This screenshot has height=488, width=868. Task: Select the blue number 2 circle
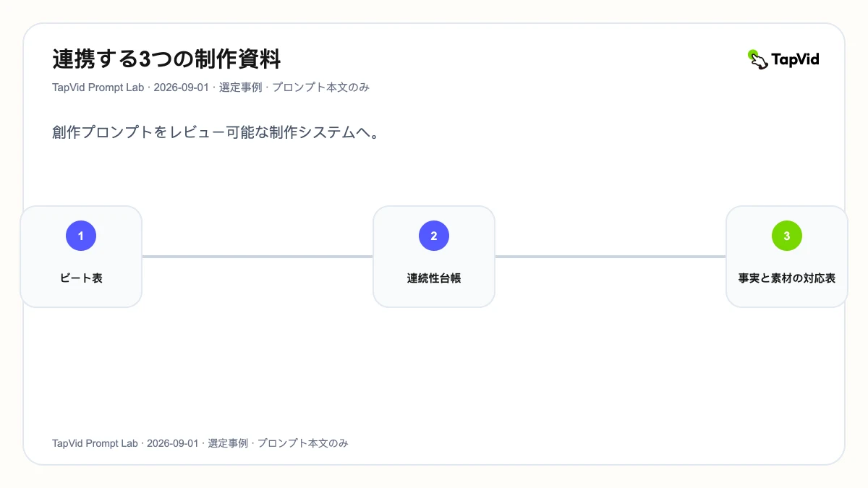click(434, 236)
